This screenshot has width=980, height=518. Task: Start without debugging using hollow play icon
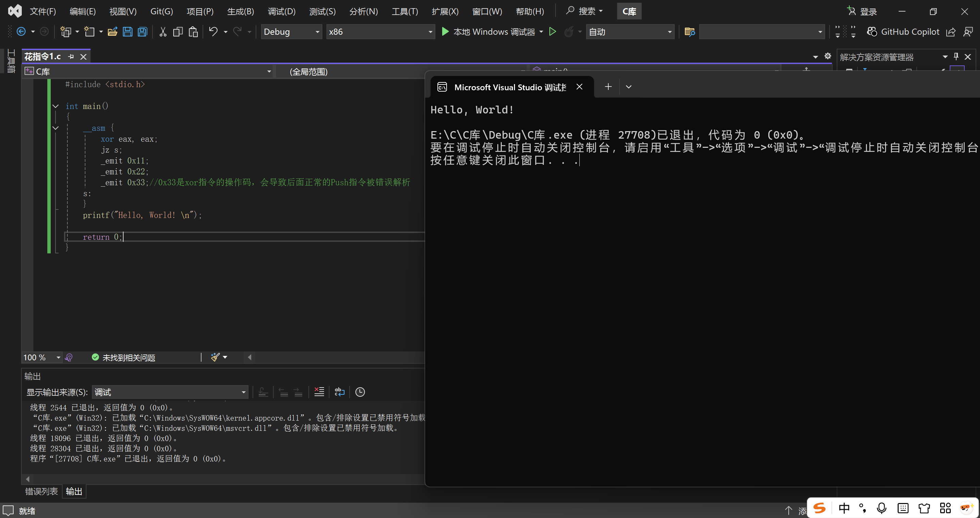click(552, 32)
